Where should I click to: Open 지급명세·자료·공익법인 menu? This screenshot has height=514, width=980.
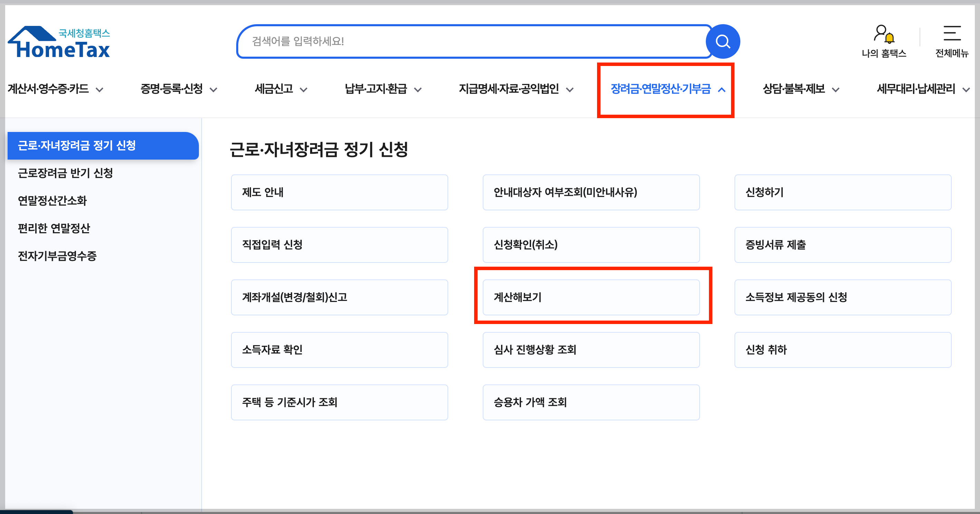509,89
